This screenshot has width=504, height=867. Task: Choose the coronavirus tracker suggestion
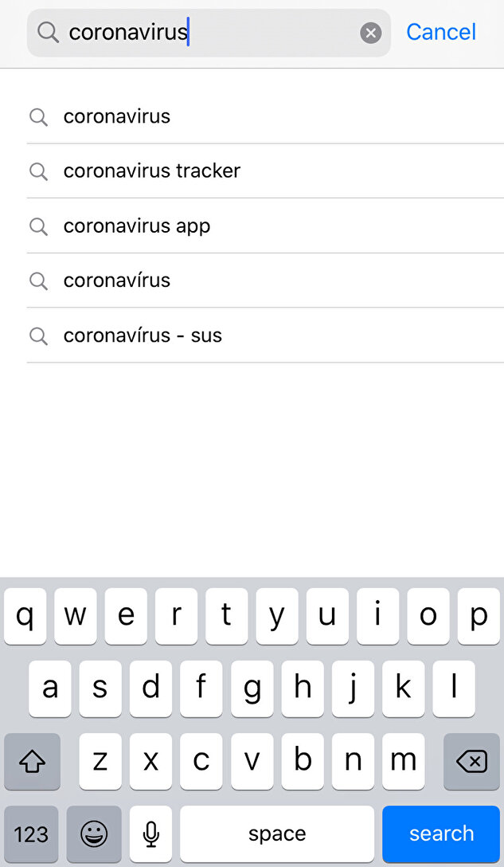click(x=152, y=171)
